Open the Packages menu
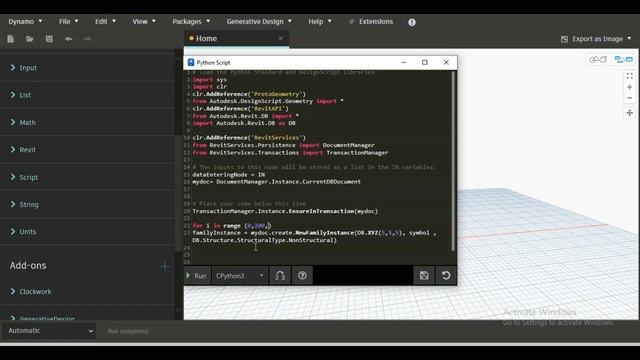The image size is (640, 360). (191, 22)
